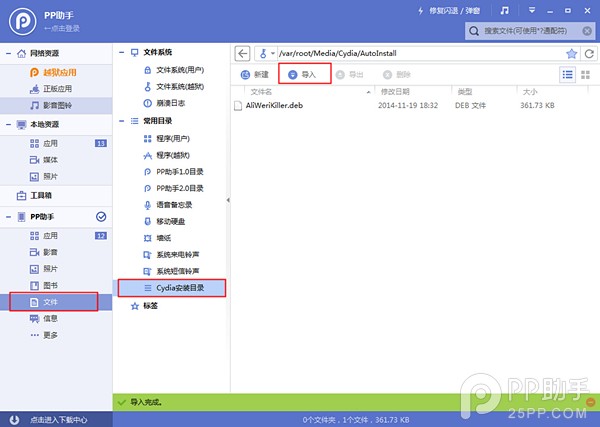The image size is (600, 427).
Task: Select 文件系统(越狱)
Action: click(174, 87)
